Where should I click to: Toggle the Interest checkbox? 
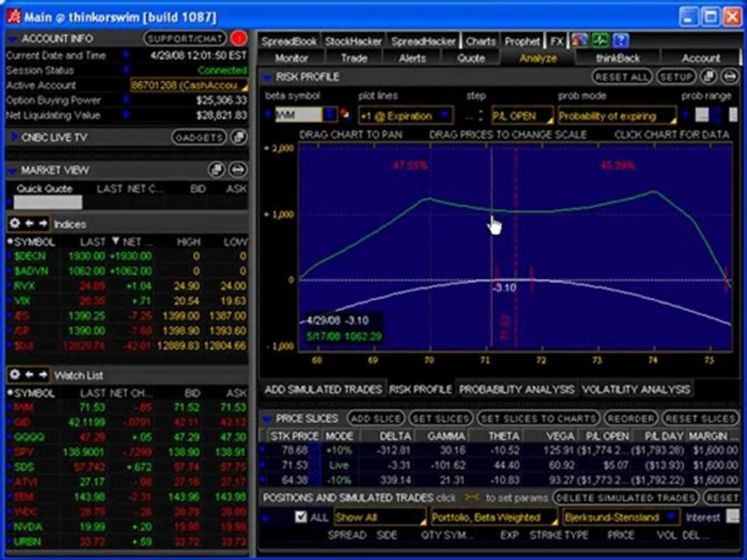(x=731, y=516)
